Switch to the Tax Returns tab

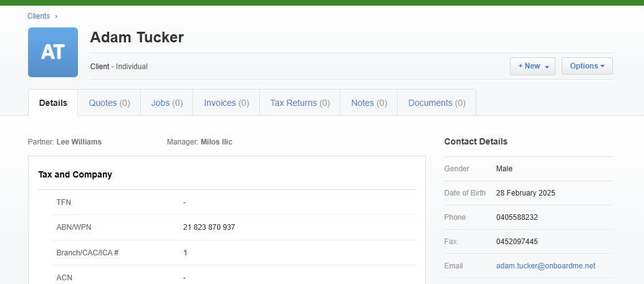coord(300,103)
